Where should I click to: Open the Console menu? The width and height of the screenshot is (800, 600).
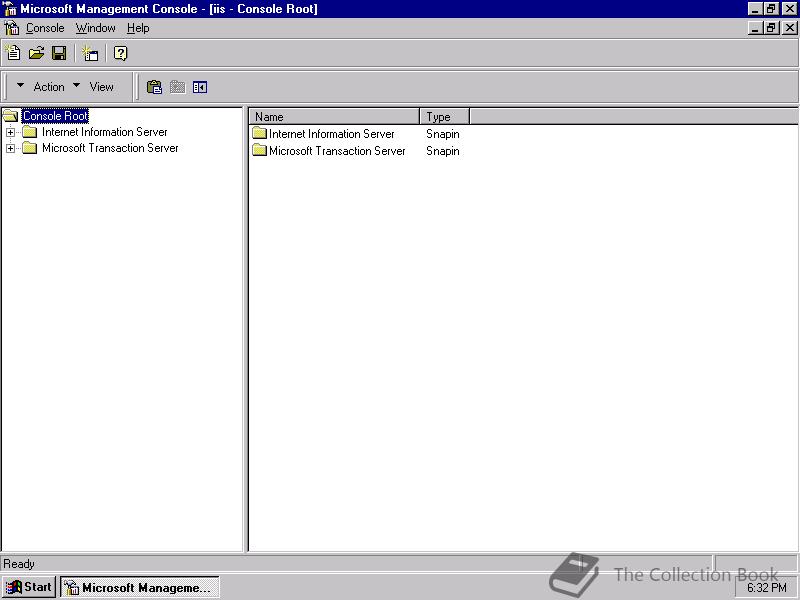[45, 28]
